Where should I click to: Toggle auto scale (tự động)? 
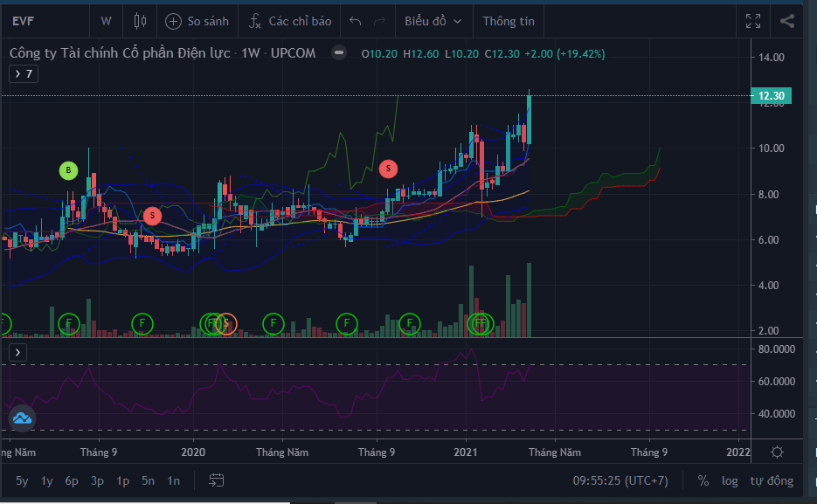pyautogui.click(x=772, y=480)
